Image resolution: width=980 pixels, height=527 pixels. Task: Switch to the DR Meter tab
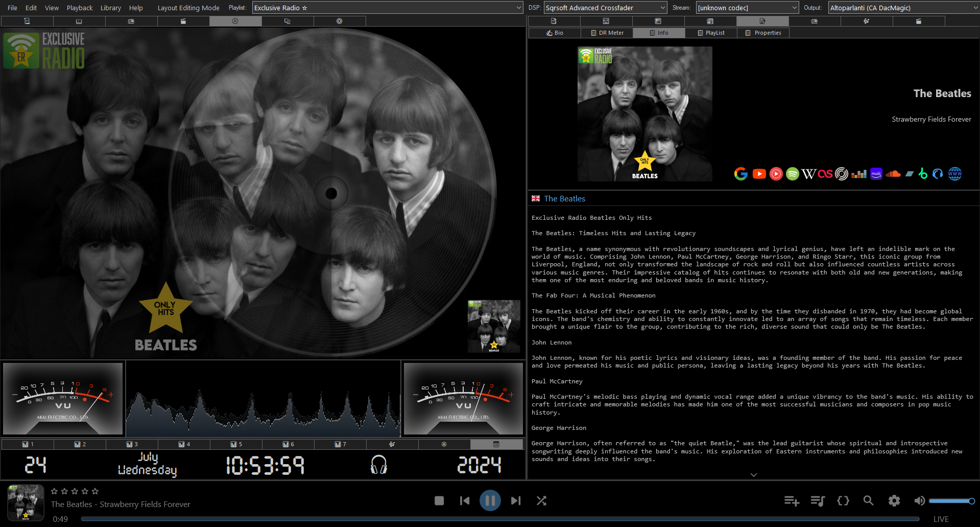pos(607,33)
